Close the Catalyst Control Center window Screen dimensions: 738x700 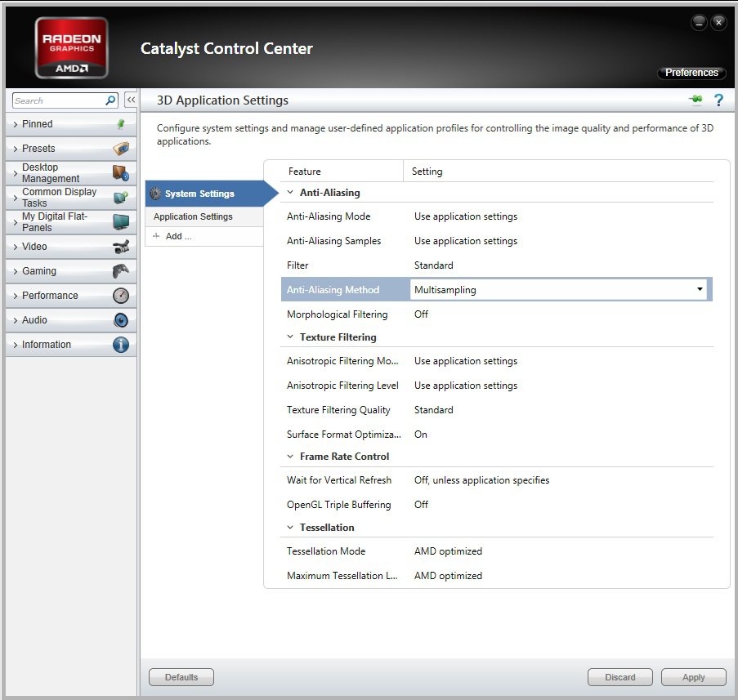point(718,22)
